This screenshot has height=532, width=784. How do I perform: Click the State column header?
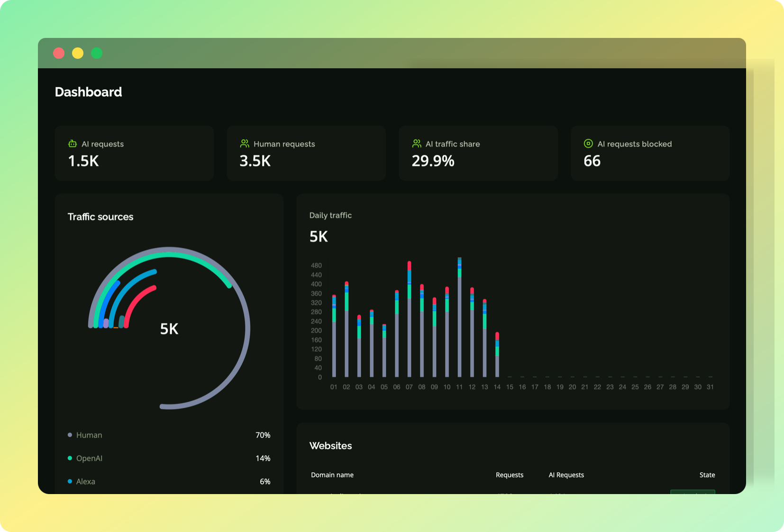coord(707,475)
